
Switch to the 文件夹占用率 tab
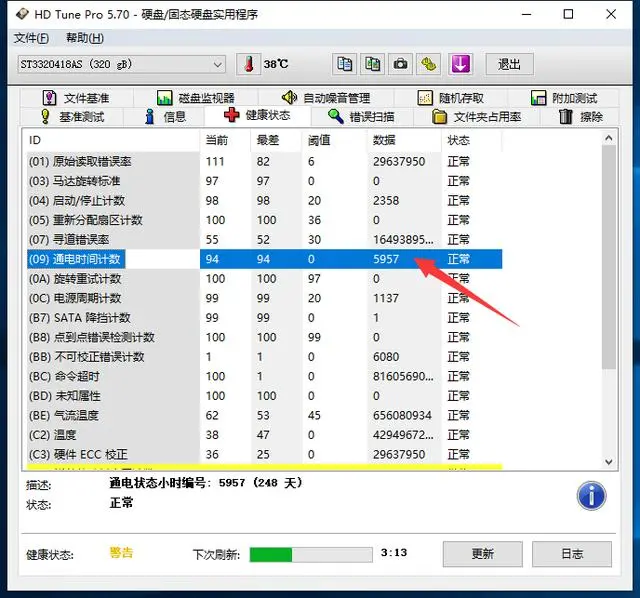(x=477, y=117)
